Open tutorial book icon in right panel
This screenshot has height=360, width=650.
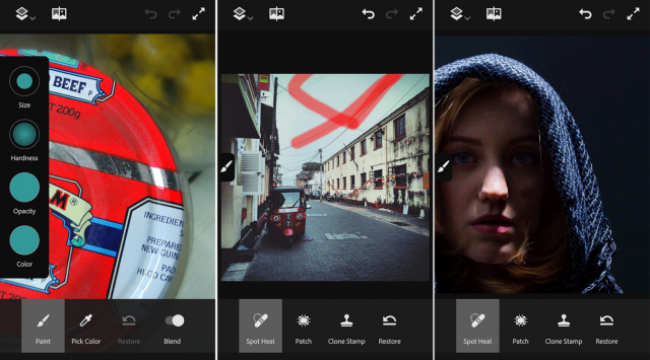(494, 14)
